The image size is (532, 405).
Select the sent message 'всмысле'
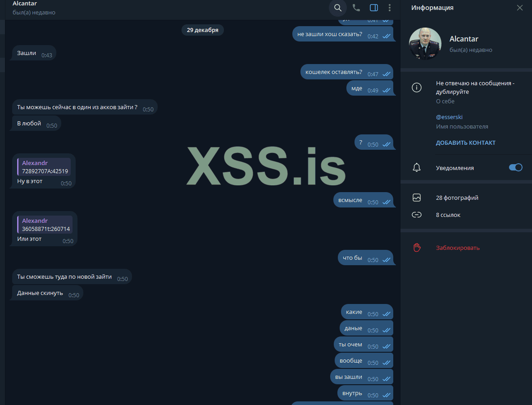click(364, 200)
